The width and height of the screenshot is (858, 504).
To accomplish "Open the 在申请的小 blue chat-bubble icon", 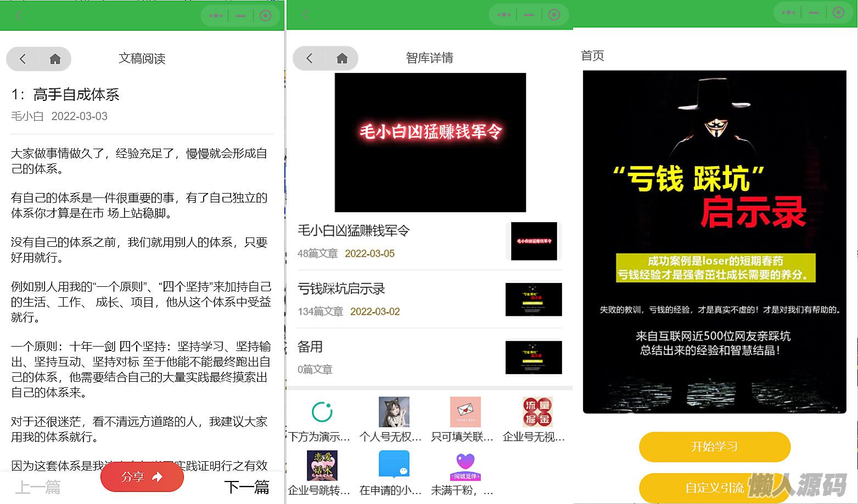I will click(x=394, y=466).
